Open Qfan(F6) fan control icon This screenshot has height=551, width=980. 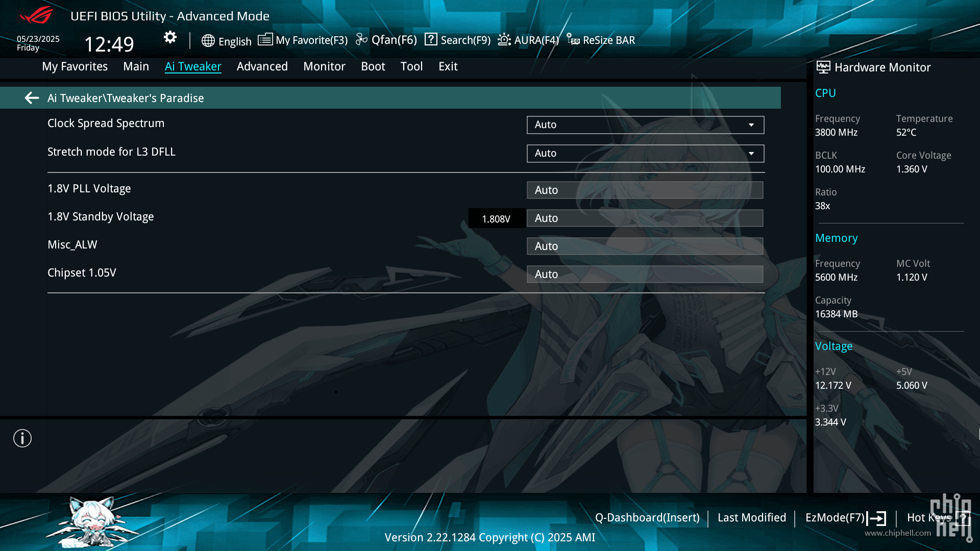click(x=361, y=40)
